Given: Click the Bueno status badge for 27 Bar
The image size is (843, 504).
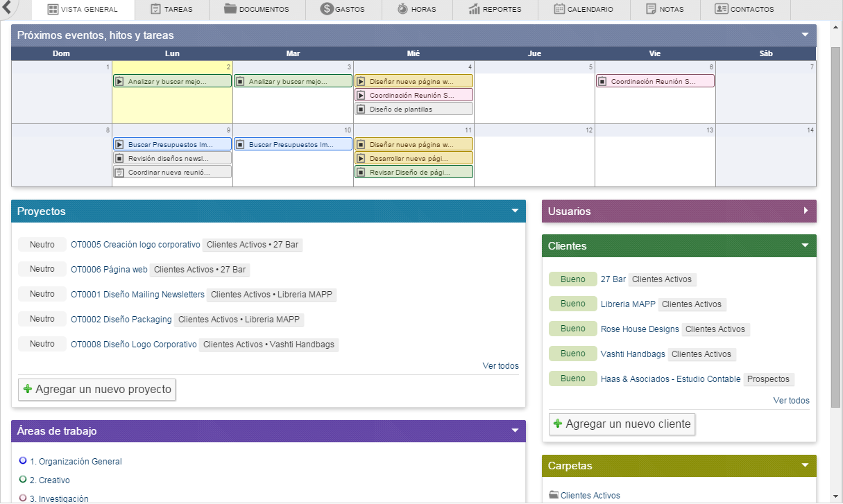Looking at the screenshot, I should point(573,279).
